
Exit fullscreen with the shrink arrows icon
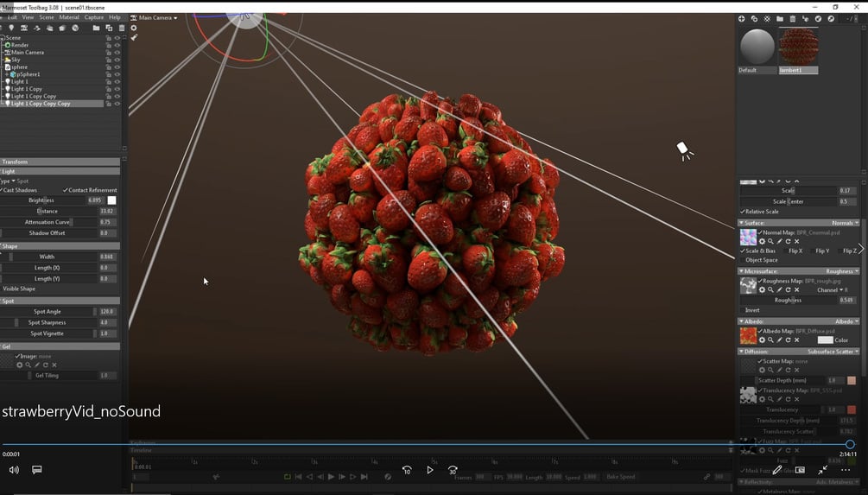[822, 470]
